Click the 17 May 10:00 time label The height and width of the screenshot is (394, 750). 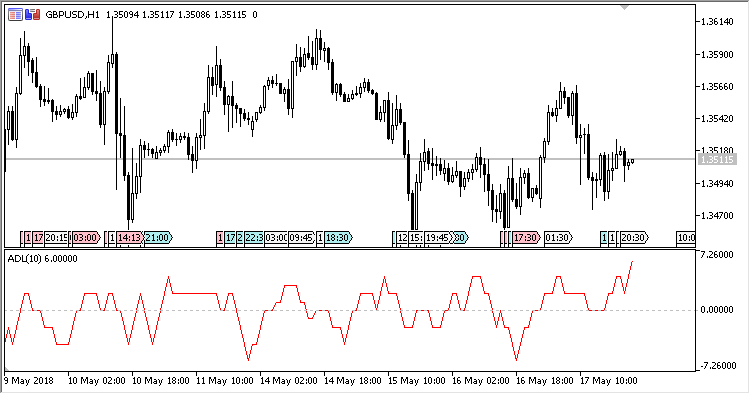point(609,381)
